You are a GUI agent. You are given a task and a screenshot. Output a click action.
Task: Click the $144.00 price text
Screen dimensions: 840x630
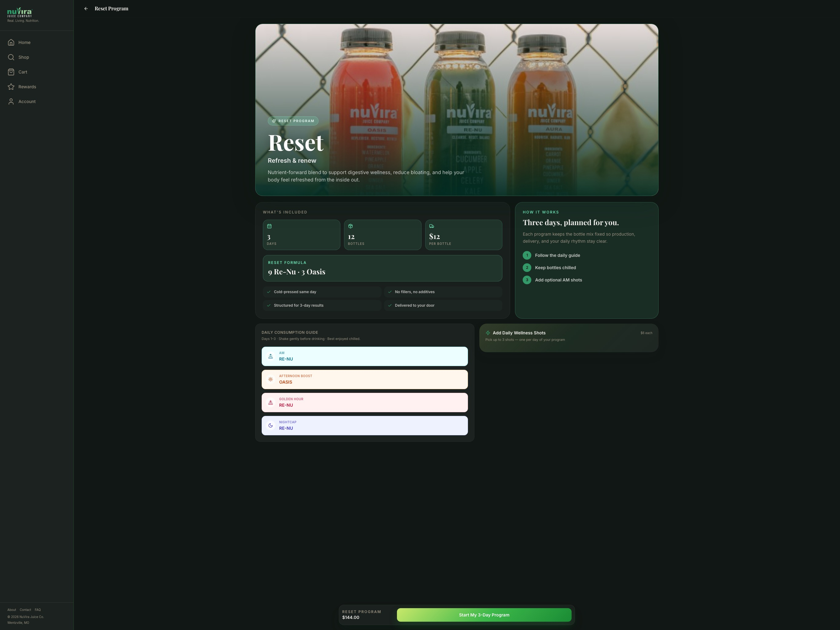pos(351,617)
